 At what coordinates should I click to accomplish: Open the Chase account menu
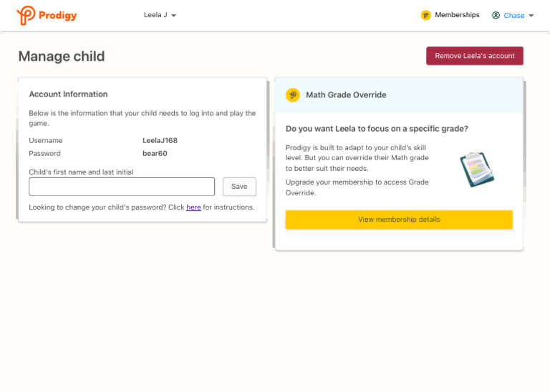coord(514,16)
